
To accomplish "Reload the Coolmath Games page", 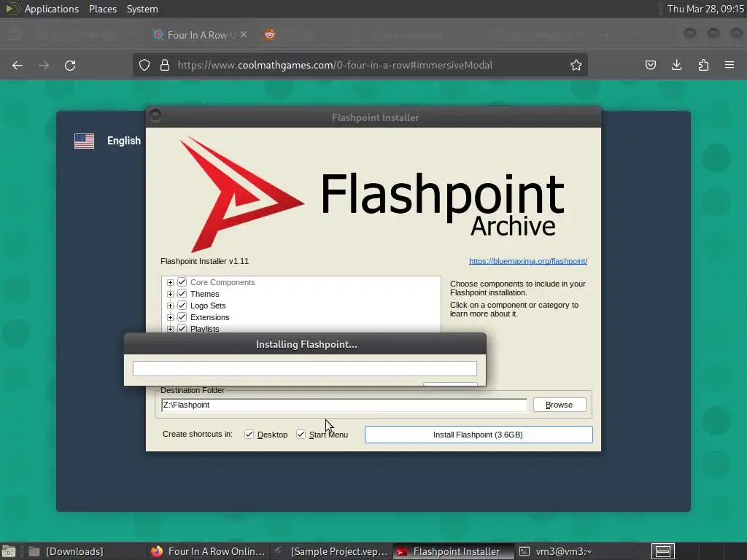I will click(x=70, y=65).
